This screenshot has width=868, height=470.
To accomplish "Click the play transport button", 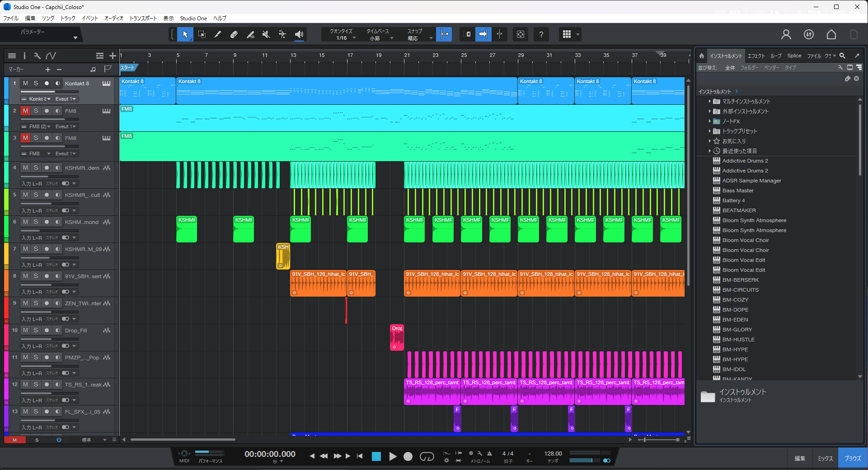I will 393,456.
